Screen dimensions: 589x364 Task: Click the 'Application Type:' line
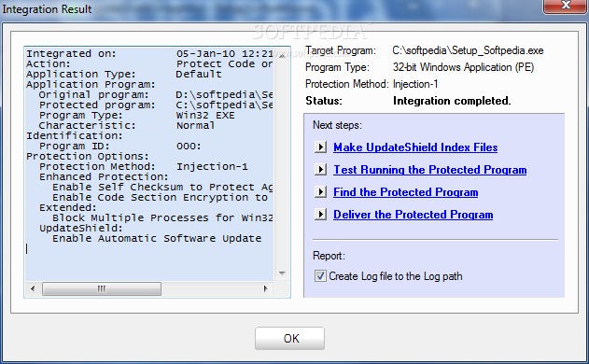(124, 74)
